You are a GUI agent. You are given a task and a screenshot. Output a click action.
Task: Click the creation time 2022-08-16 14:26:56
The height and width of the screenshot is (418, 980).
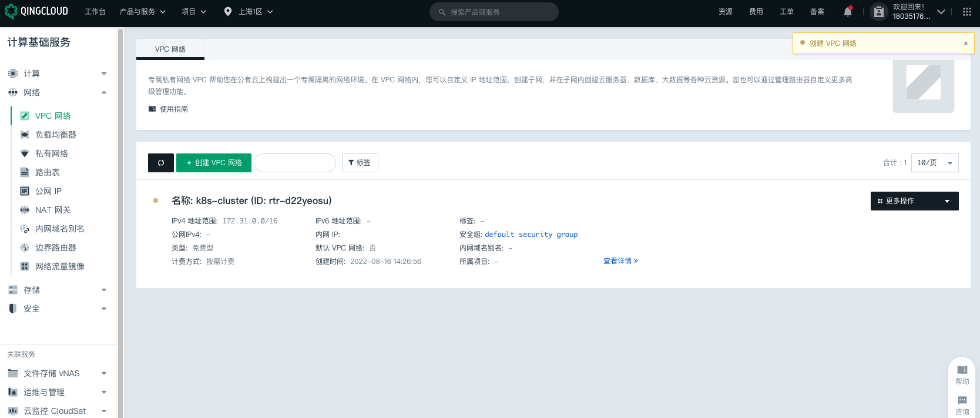point(385,262)
